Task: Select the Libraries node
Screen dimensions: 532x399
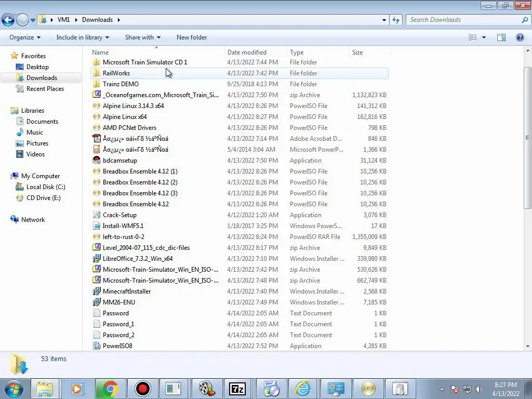Action: (33, 110)
